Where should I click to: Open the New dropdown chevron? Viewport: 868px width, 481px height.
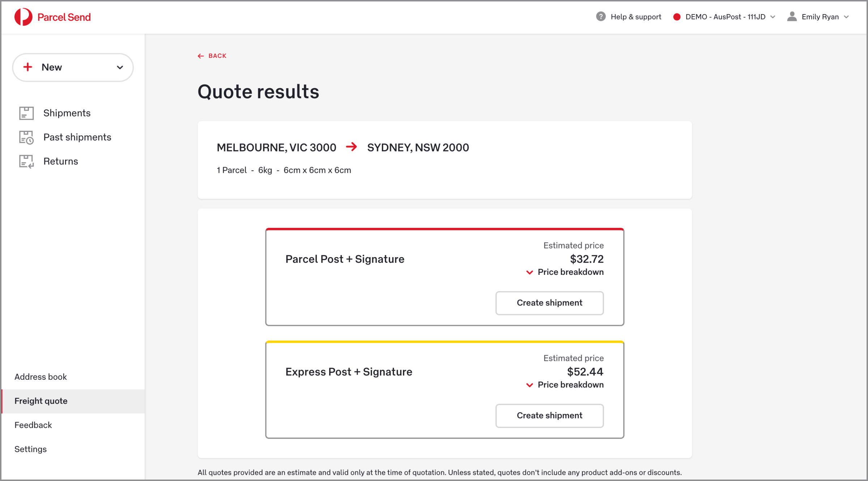point(120,67)
